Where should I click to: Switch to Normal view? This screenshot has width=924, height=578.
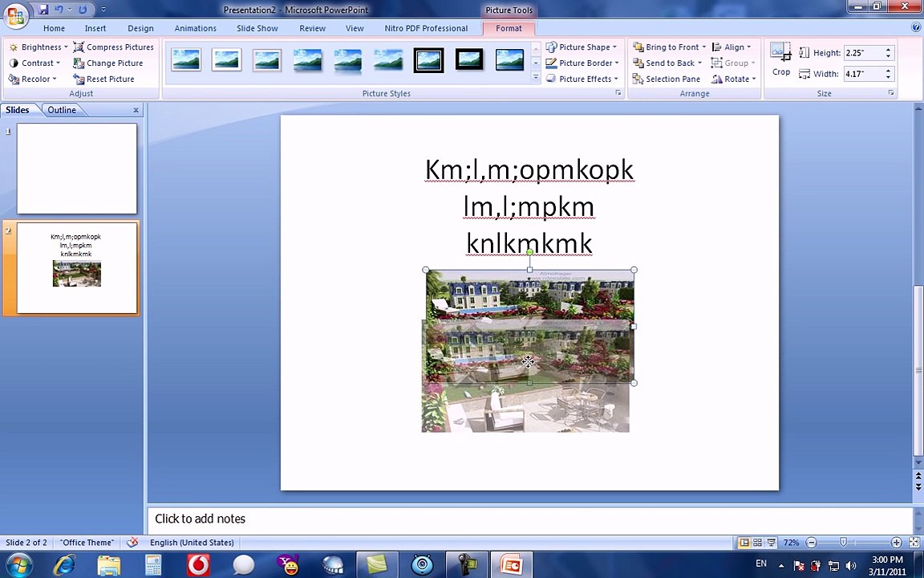click(x=744, y=543)
